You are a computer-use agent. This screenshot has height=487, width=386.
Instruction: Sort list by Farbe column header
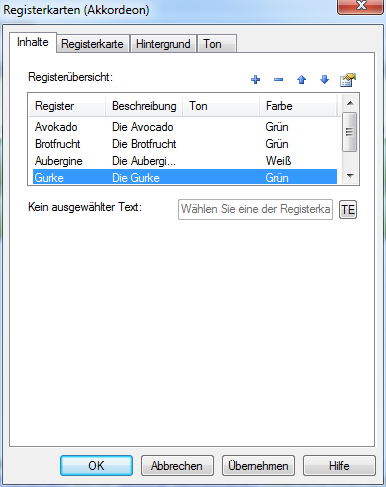[298, 106]
